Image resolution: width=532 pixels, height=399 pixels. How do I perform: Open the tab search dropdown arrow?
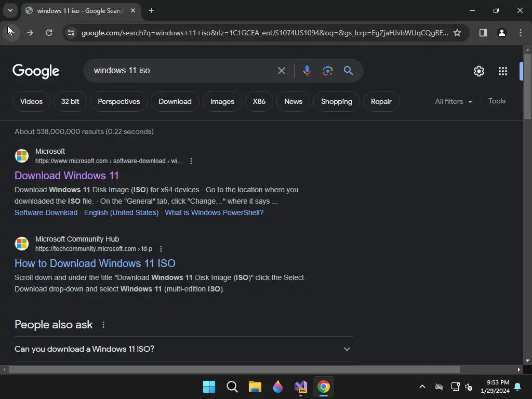point(10,10)
